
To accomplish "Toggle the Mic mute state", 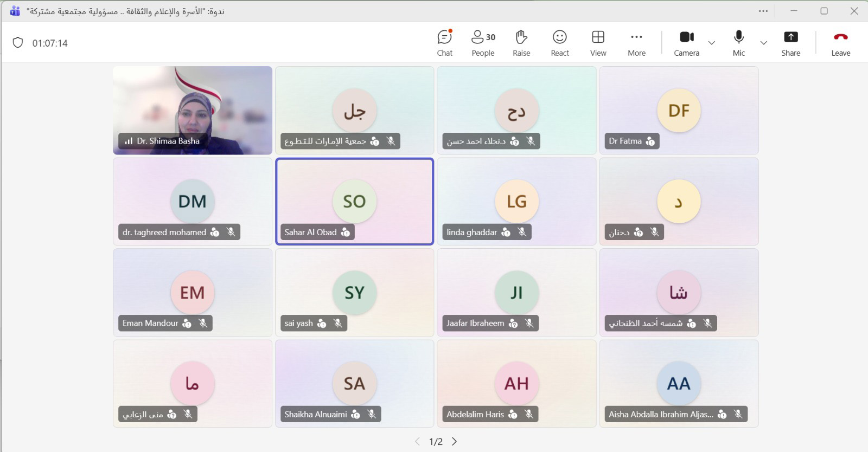I will 738,43.
